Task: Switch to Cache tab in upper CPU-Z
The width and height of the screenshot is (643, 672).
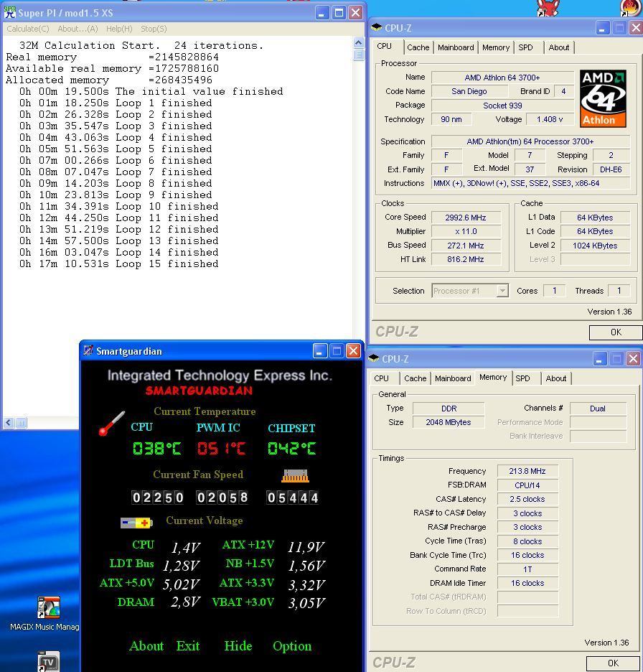Action: click(418, 47)
